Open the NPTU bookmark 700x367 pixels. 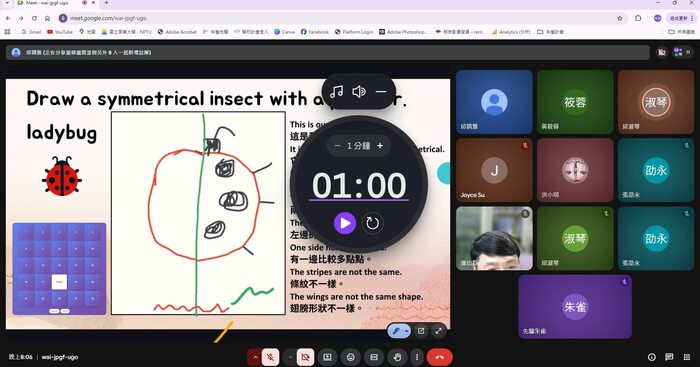coord(127,32)
